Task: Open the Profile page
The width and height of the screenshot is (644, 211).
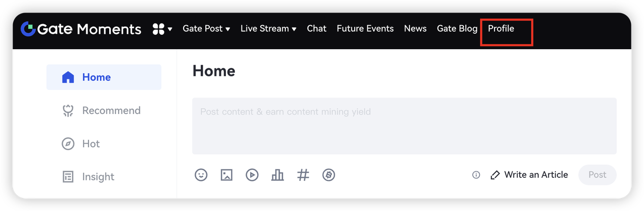Action: pyautogui.click(x=501, y=29)
